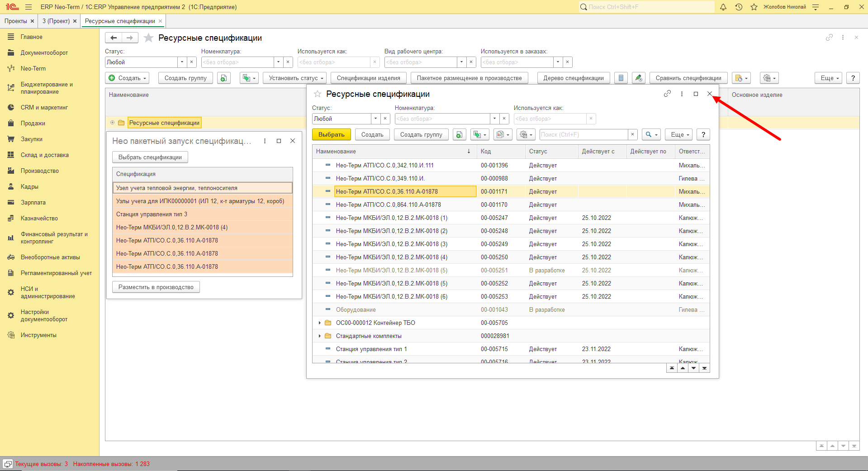Screen dimensions: 868x471
Task: Click the Разместить в производство button
Action: point(156,287)
